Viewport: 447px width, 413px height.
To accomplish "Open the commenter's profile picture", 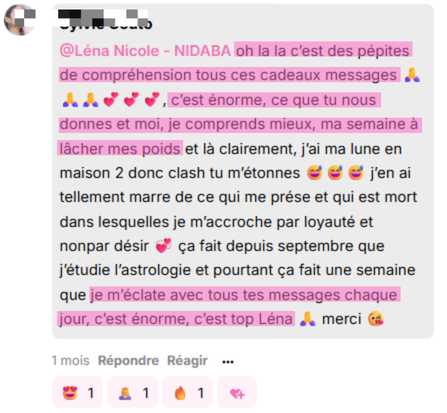I will (x=20, y=20).
